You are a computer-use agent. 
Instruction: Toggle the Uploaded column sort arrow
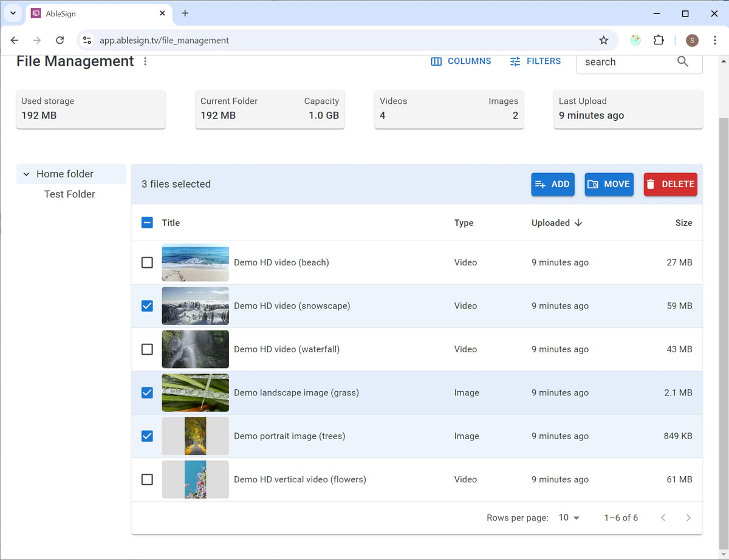(x=578, y=223)
